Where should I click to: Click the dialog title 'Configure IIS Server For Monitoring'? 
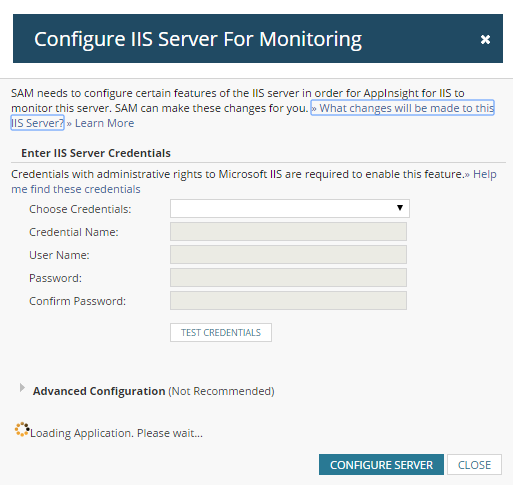coord(198,39)
